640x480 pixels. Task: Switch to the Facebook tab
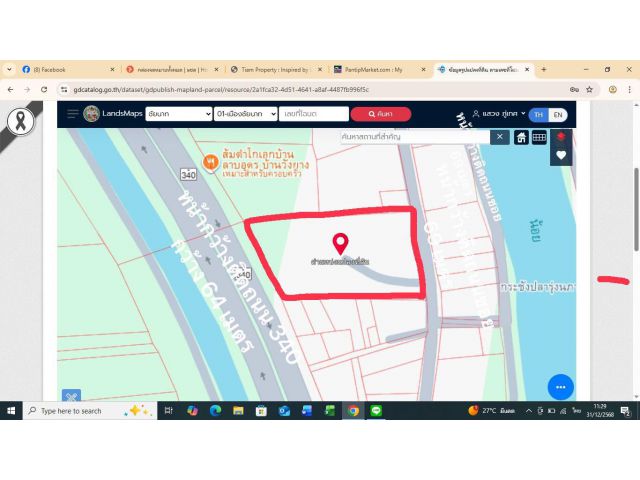click(x=62, y=69)
